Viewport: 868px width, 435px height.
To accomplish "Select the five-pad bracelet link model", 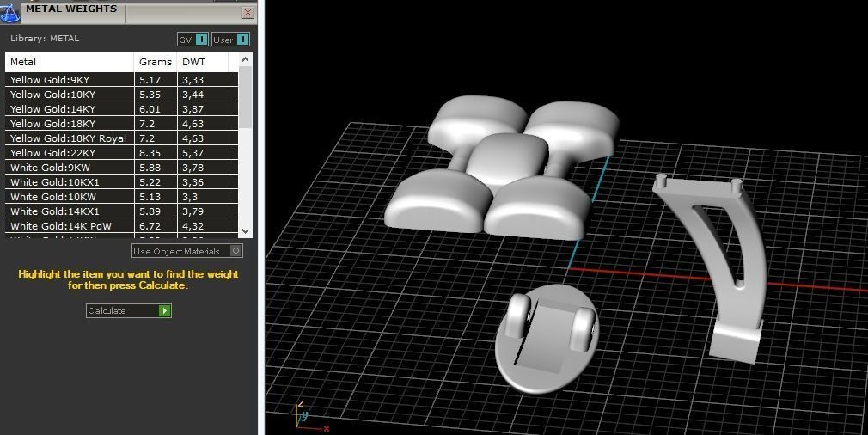I will [x=501, y=168].
